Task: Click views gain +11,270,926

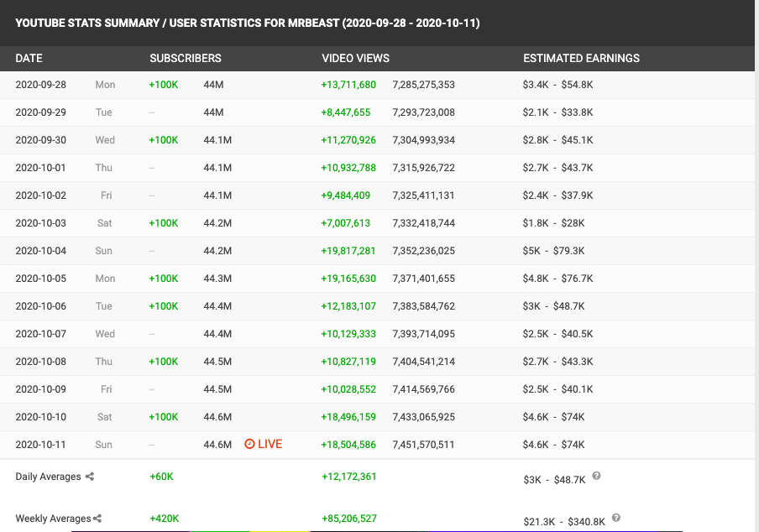Action: (348, 140)
